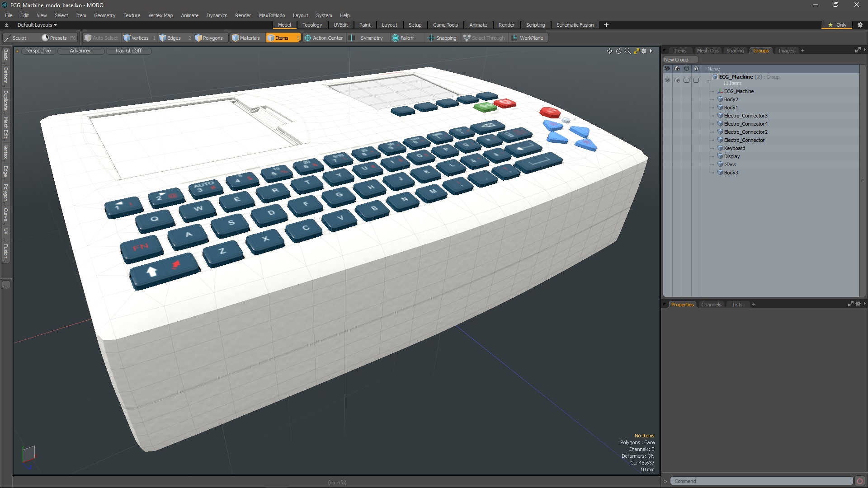This screenshot has width=868, height=488.
Task: Check the first checkbox of ECG_Machine group
Action: coord(686,80)
